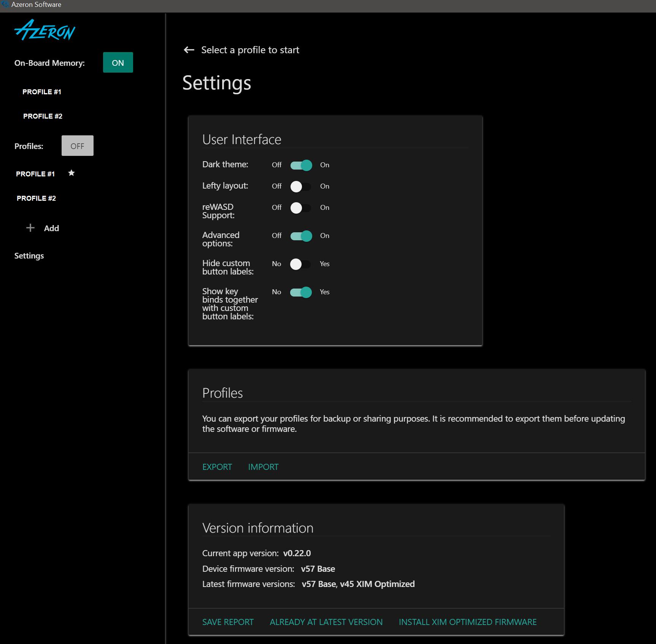
Task: Click latest firmware 'v57 Base, v45 XIM Optimized'
Action: (358, 584)
